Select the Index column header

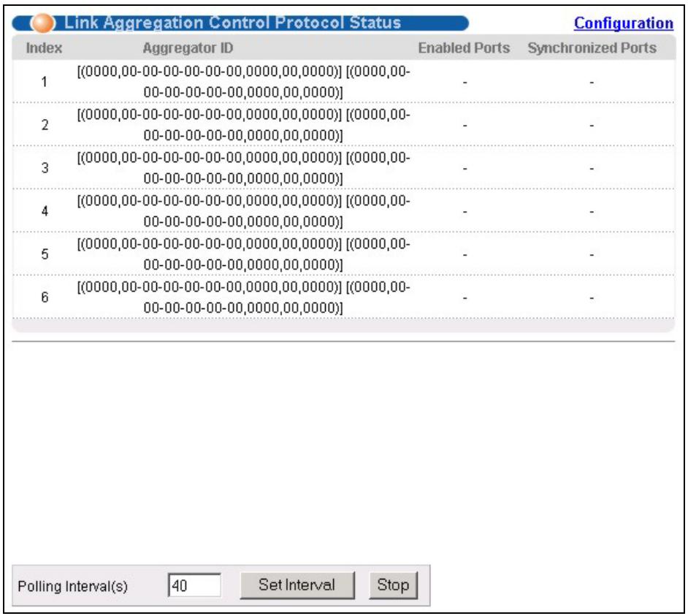(x=44, y=47)
